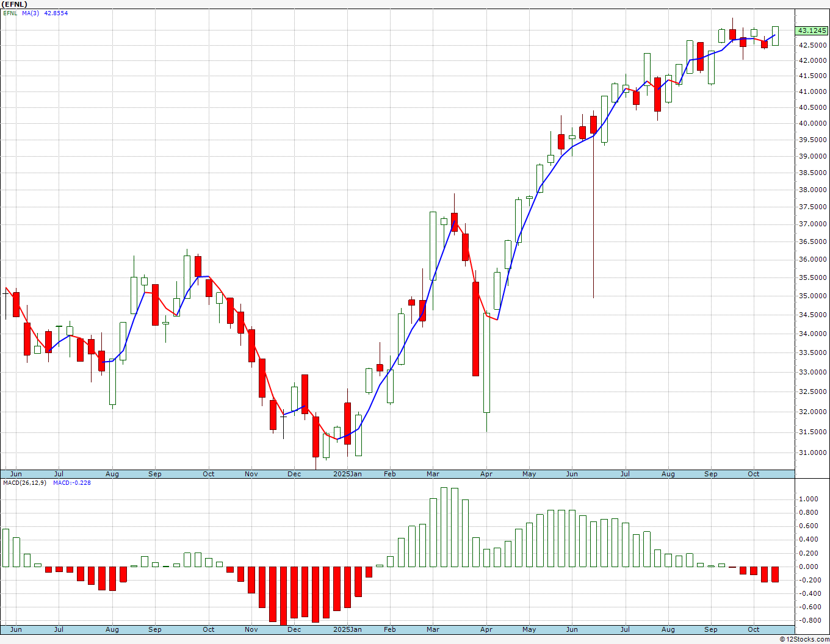
Task: Click May on the price chart date axis
Action: click(529, 474)
